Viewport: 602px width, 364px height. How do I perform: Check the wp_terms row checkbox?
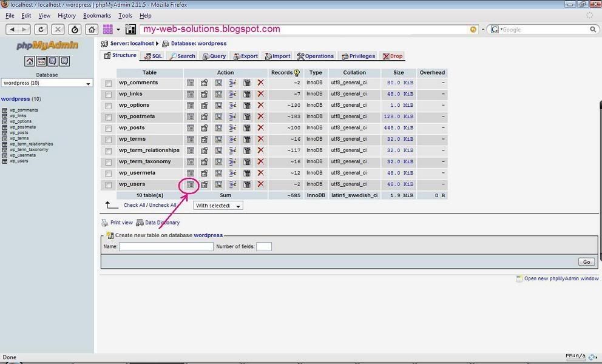pos(108,140)
